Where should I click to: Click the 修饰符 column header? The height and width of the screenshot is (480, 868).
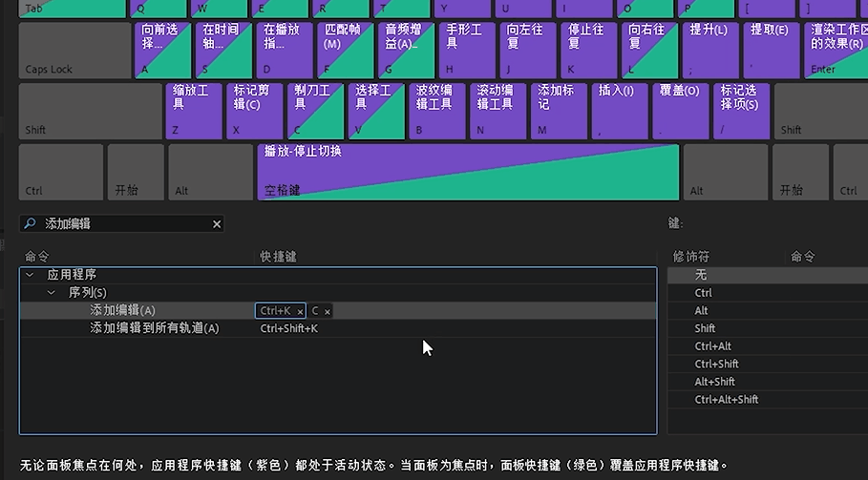pyautogui.click(x=690, y=257)
